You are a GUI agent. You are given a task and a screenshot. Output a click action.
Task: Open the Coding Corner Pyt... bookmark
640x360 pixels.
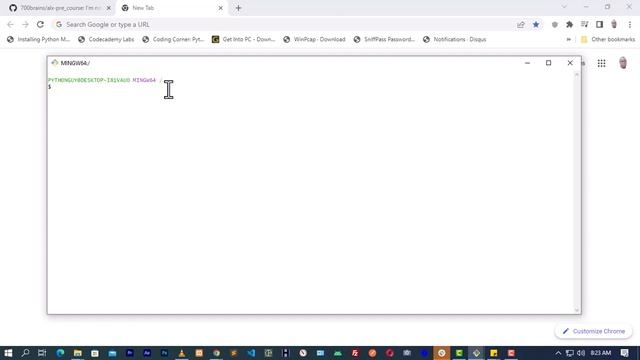173,39
